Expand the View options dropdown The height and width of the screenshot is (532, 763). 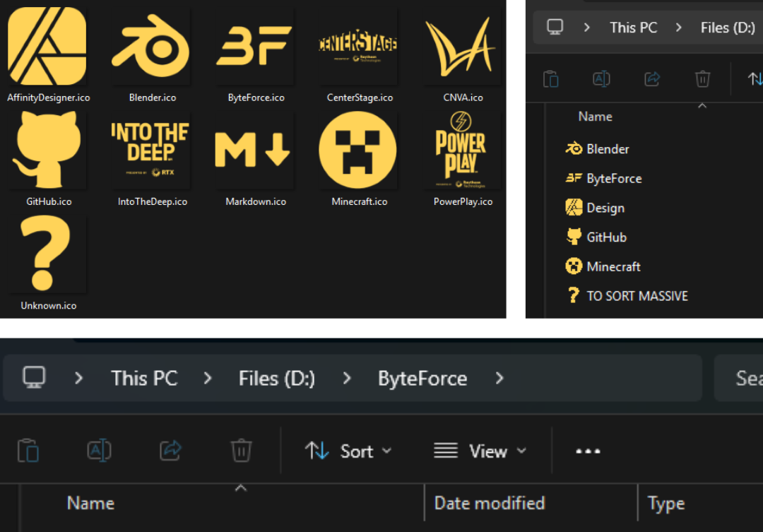pyautogui.click(x=480, y=451)
